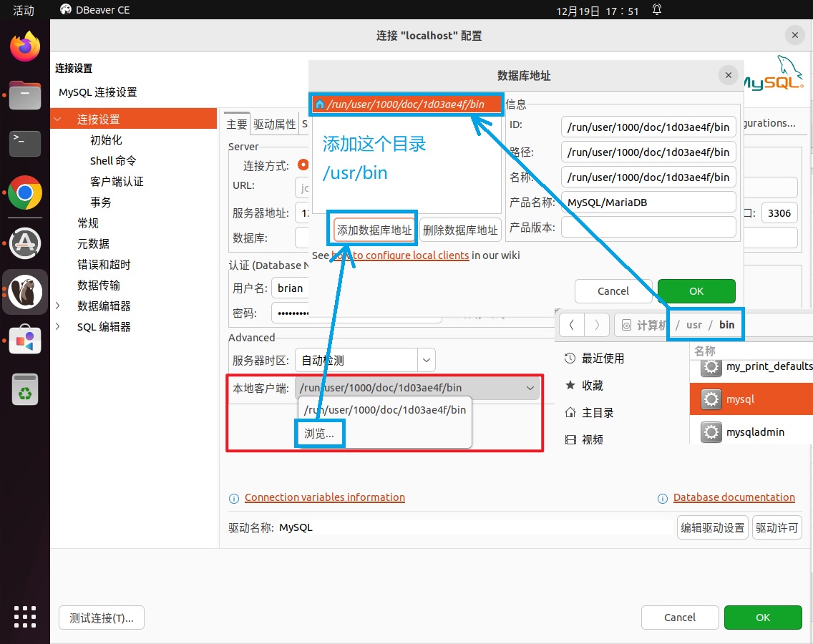The height and width of the screenshot is (644, 813).
Task: Click the 删除数据库地址 button
Action: coord(460,230)
